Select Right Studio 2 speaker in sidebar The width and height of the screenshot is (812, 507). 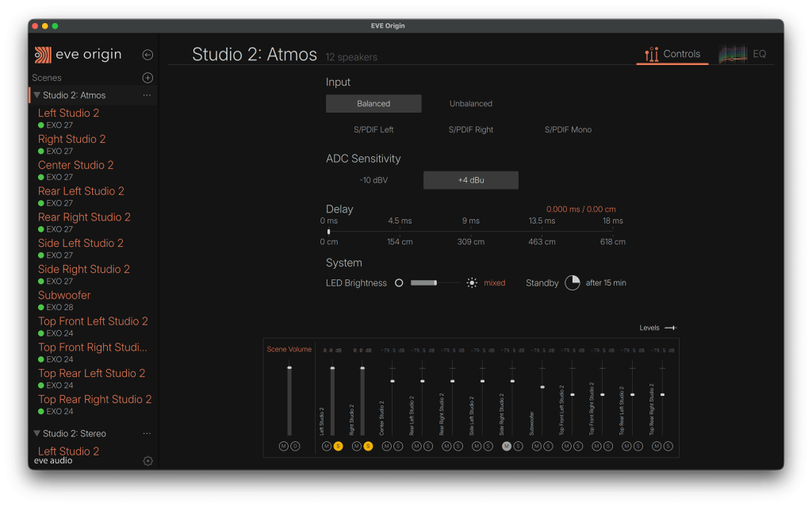tap(71, 139)
